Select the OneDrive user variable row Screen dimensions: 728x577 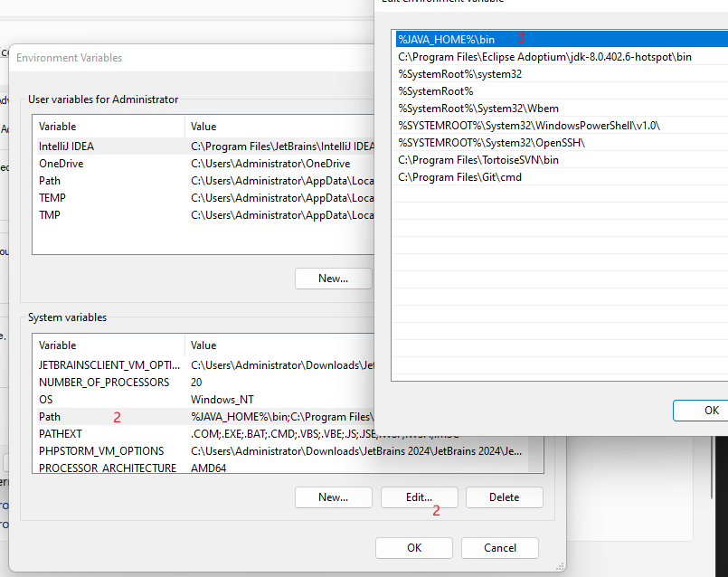[203, 164]
